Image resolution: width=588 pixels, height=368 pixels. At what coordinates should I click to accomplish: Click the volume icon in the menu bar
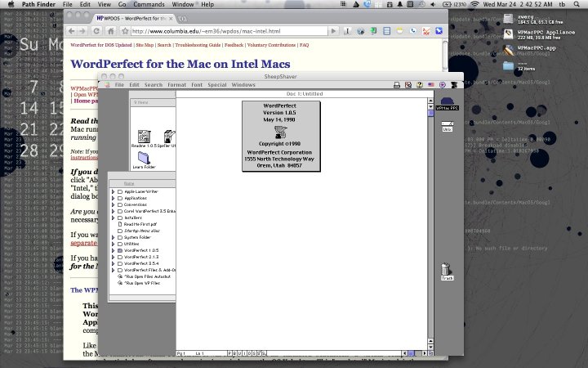[x=433, y=4]
